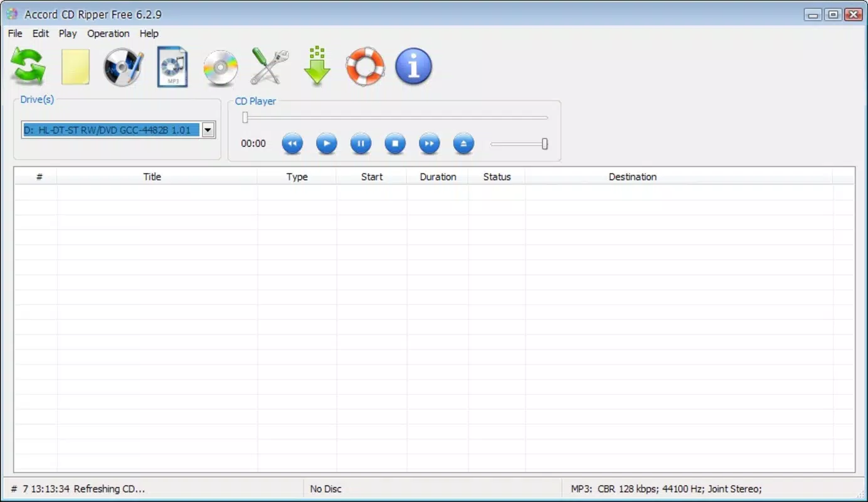
Task: Open the Help menu
Action: (x=149, y=34)
